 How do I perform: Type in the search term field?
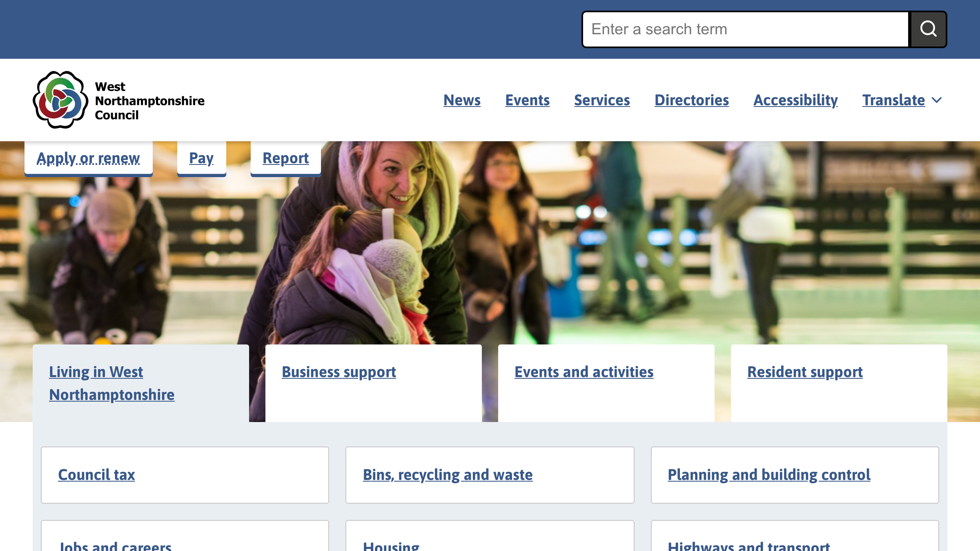745,29
